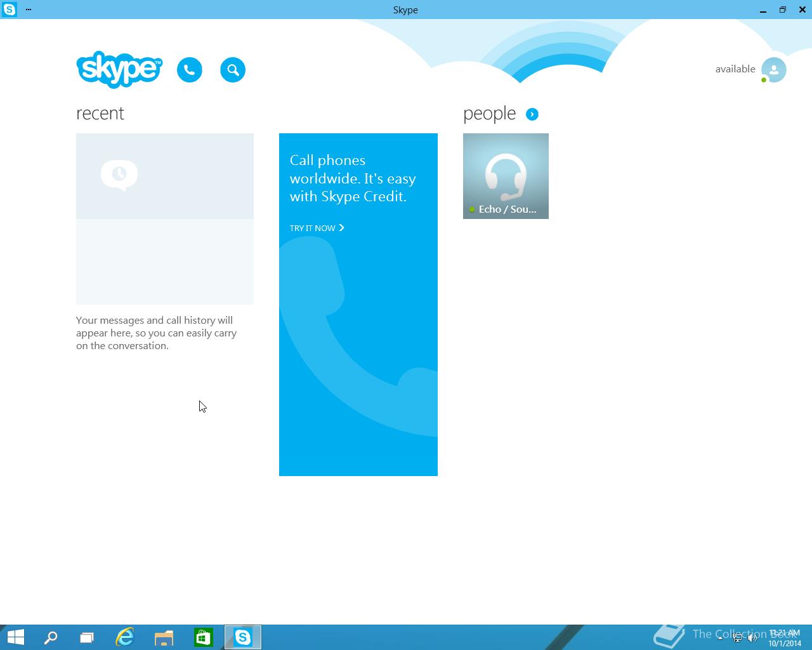Minimize the Skype window

coord(763,10)
